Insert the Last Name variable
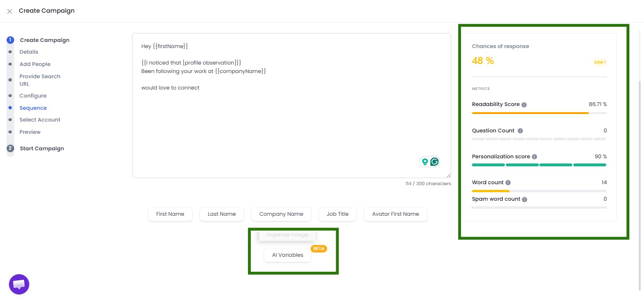Screen dimensions: 644x302 222,214
